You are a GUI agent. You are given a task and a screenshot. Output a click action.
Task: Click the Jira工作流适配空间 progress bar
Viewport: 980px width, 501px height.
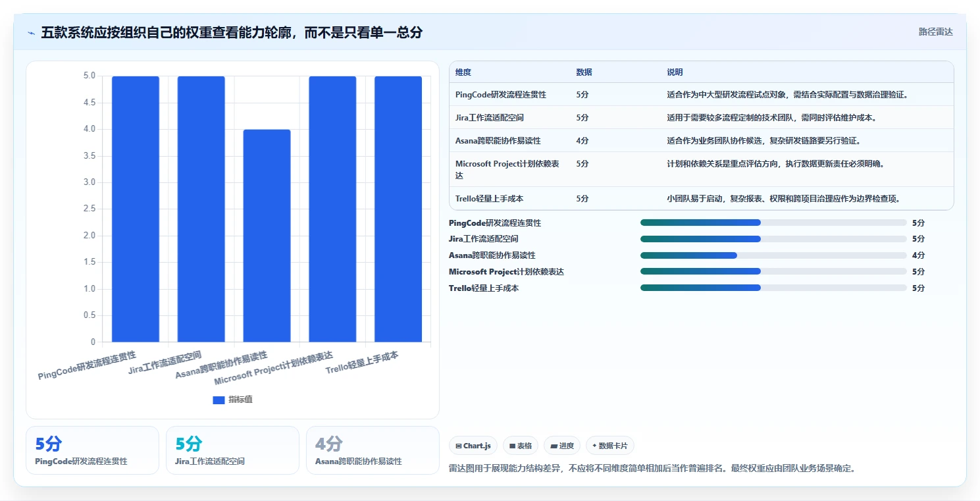(x=773, y=239)
